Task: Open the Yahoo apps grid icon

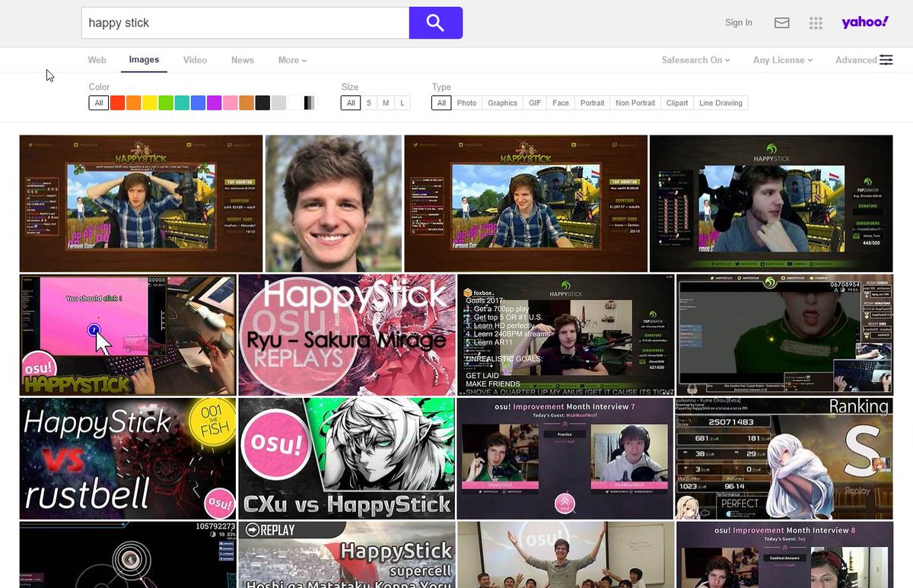Action: 816,23
